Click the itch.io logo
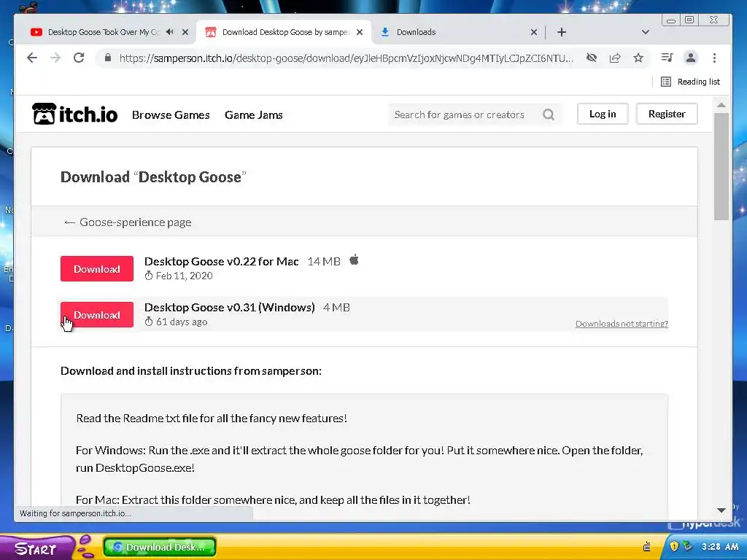Viewport: 747px width, 560px height. coord(75,114)
